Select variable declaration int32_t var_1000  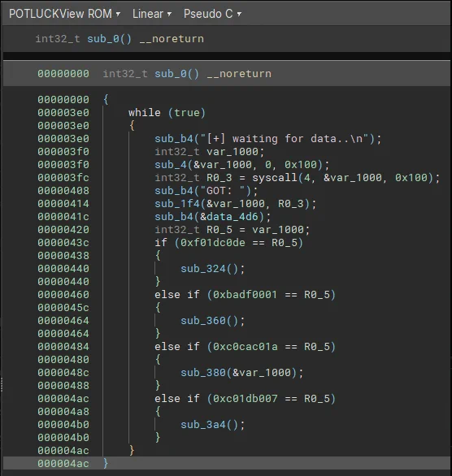(210, 152)
